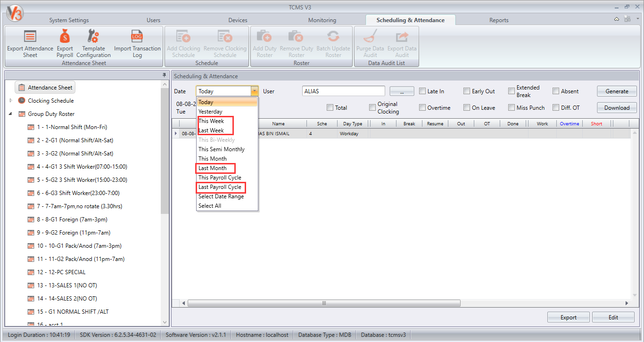This screenshot has height=342, width=644.
Task: Switch to the Monitoring tab
Action: [322, 20]
